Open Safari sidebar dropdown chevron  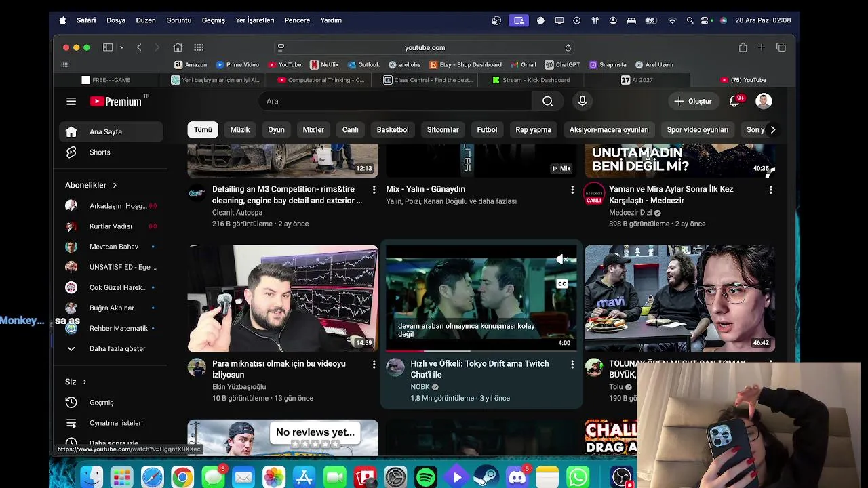[121, 47]
